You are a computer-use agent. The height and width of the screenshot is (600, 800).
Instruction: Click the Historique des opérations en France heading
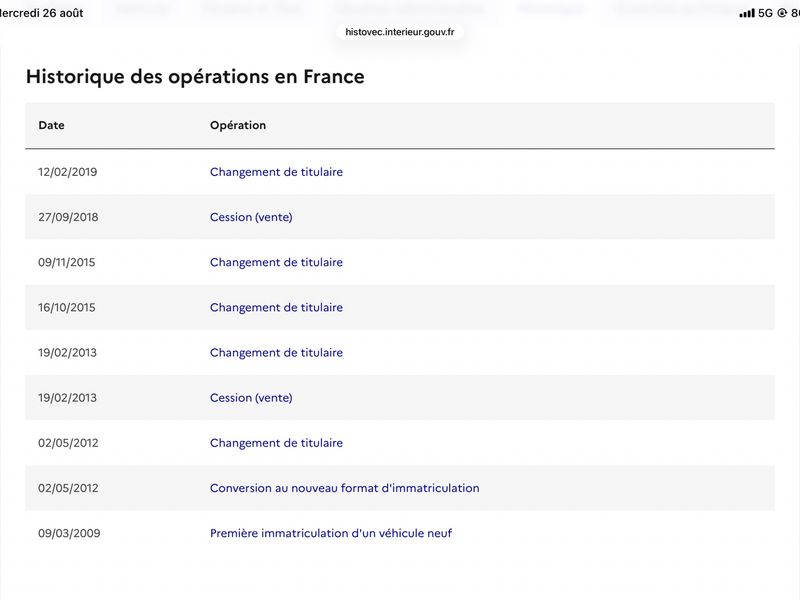pyautogui.click(x=195, y=77)
